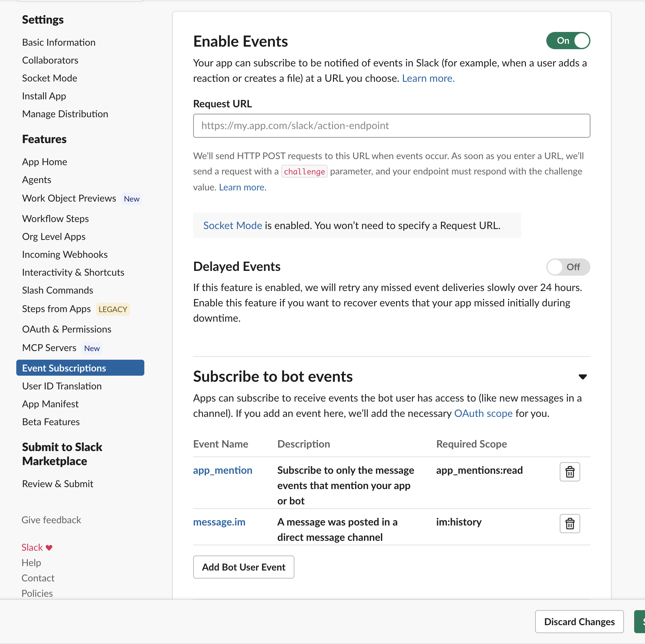Image resolution: width=645 pixels, height=644 pixels.
Task: Click the Description column header
Action: coord(303,444)
